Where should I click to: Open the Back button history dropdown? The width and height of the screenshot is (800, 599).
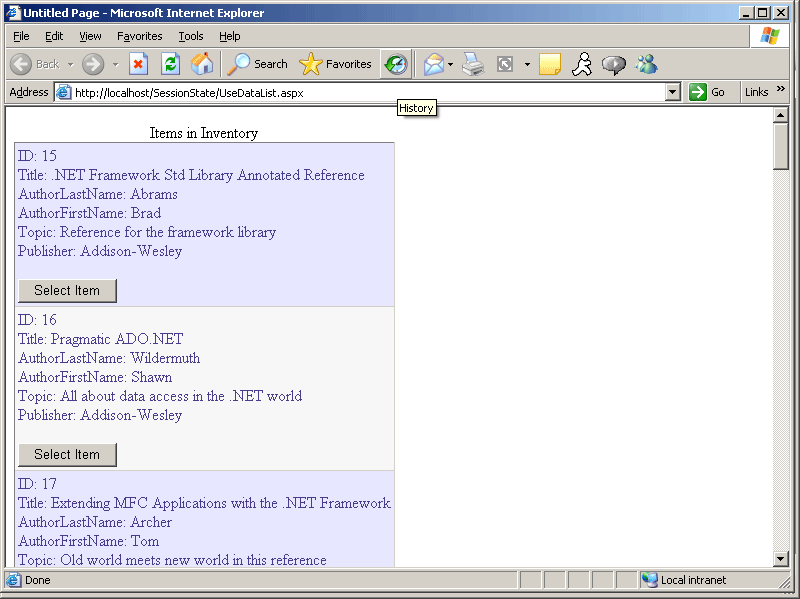pos(70,64)
